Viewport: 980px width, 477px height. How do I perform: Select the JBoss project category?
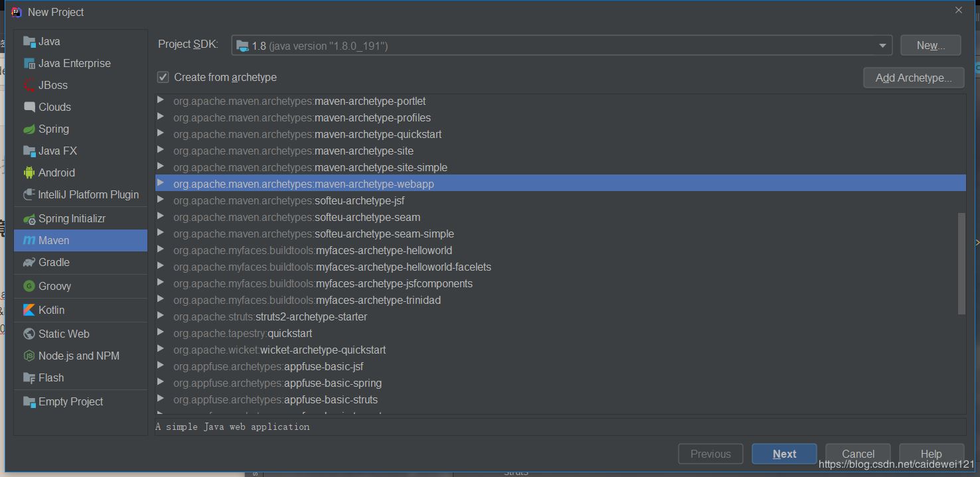tap(50, 85)
